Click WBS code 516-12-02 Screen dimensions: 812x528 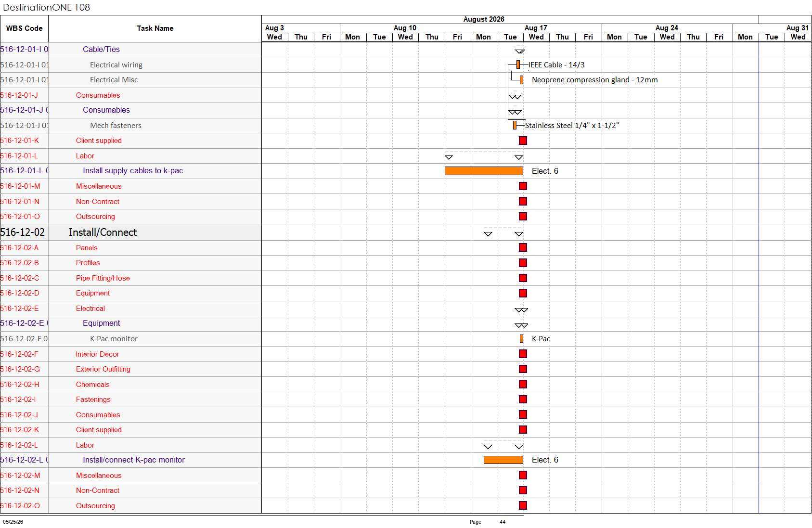[x=23, y=232]
